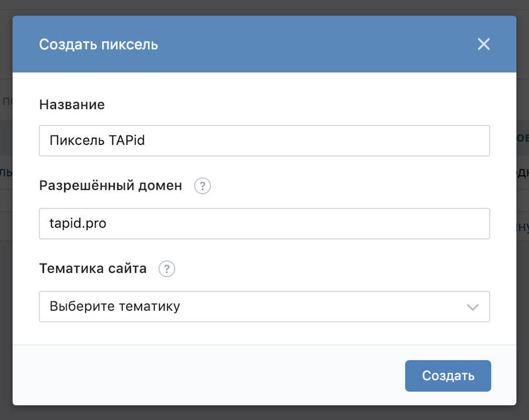Open the Тематика сайта help tooltip icon
Screen dimensions: 529x420
click(167, 269)
